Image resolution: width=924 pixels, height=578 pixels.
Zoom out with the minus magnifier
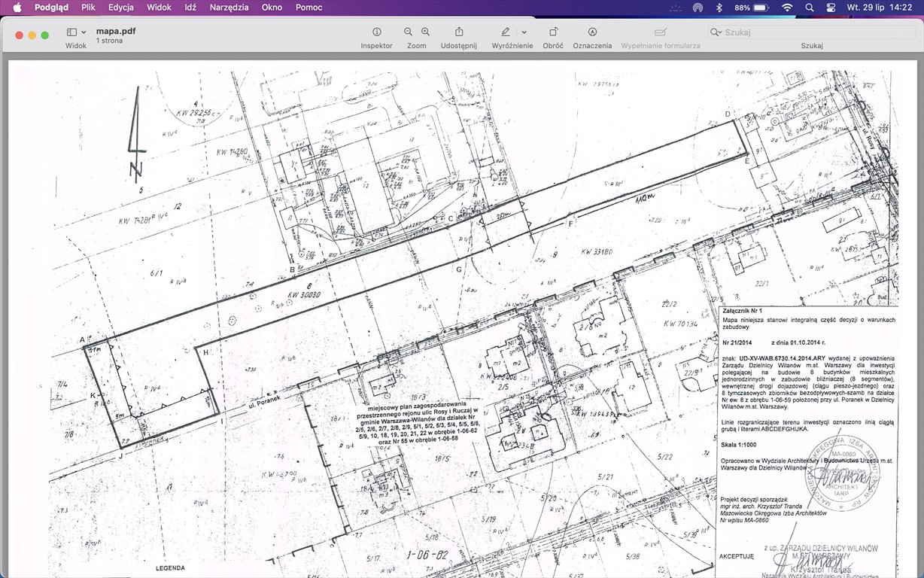pyautogui.click(x=408, y=32)
